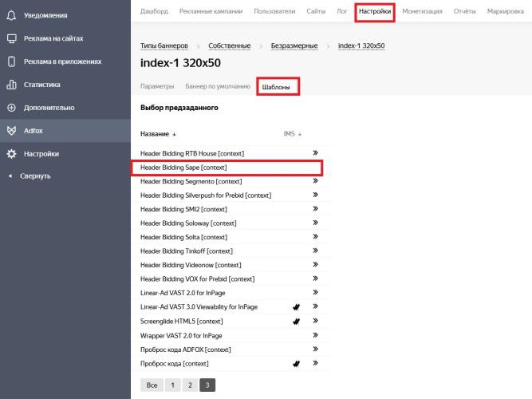
Task: Open Сайты top menu item
Action: click(316, 11)
